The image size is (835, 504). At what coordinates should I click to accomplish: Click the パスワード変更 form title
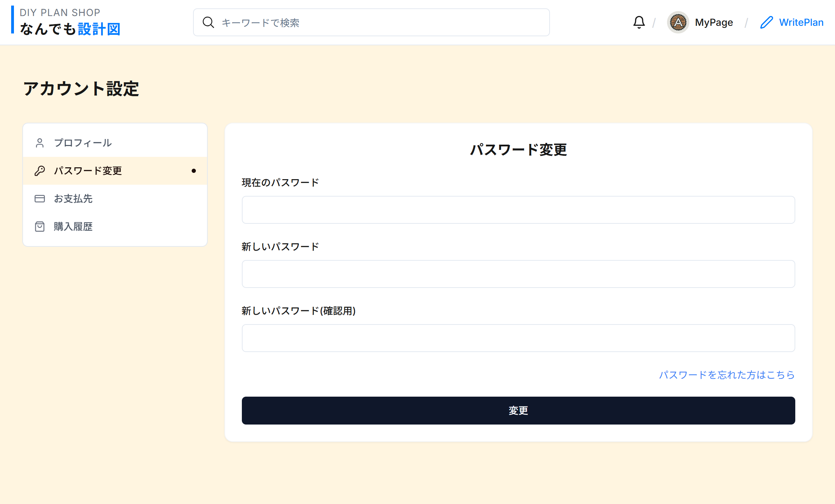pyautogui.click(x=519, y=150)
